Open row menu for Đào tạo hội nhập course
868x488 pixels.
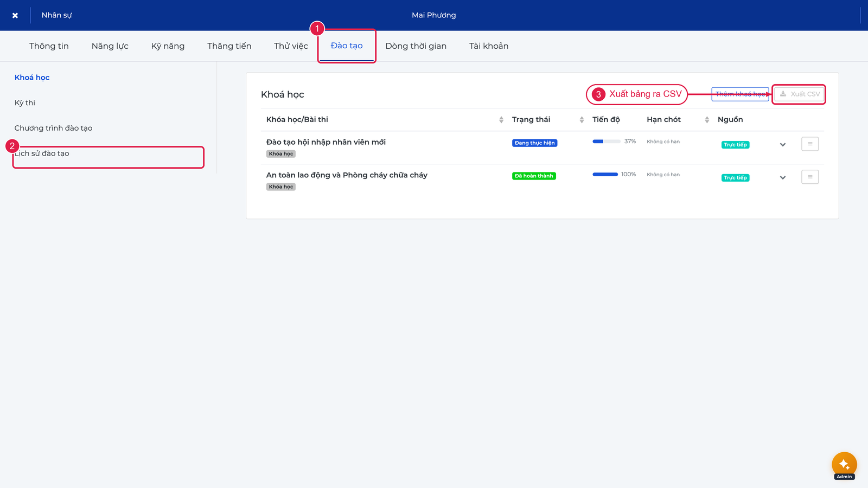(810, 144)
